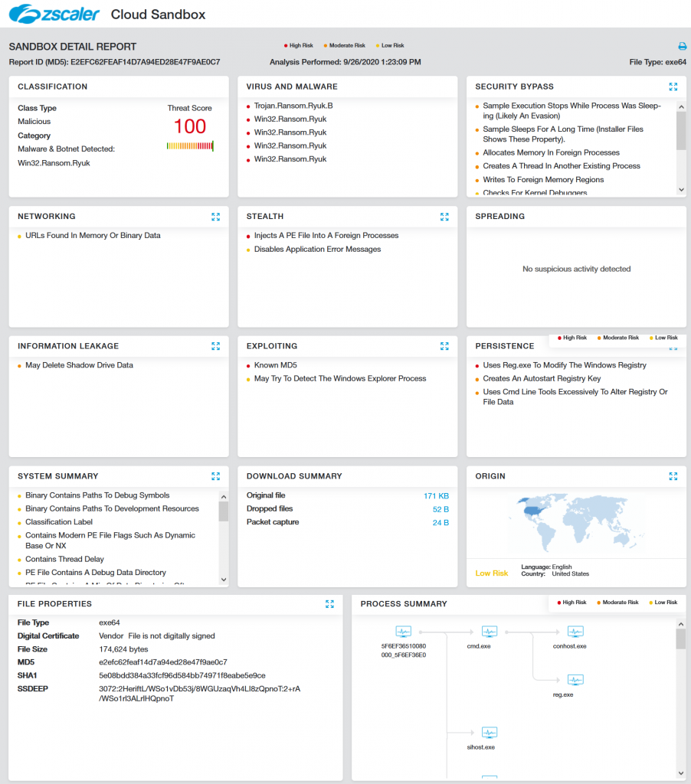The image size is (691, 784).
Task: Open the File Properties expand icon
Action: click(x=329, y=604)
